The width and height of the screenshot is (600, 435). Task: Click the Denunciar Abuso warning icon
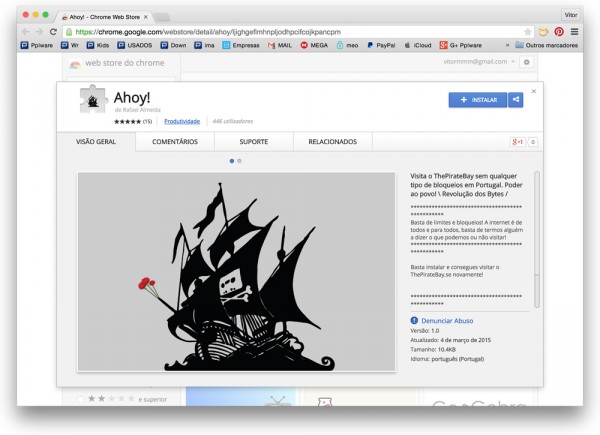click(x=414, y=321)
